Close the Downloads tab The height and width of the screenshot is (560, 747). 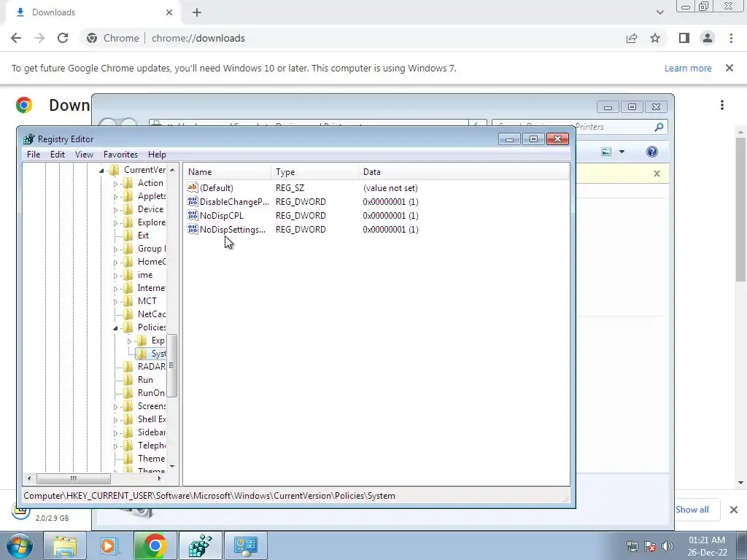[x=169, y=12]
